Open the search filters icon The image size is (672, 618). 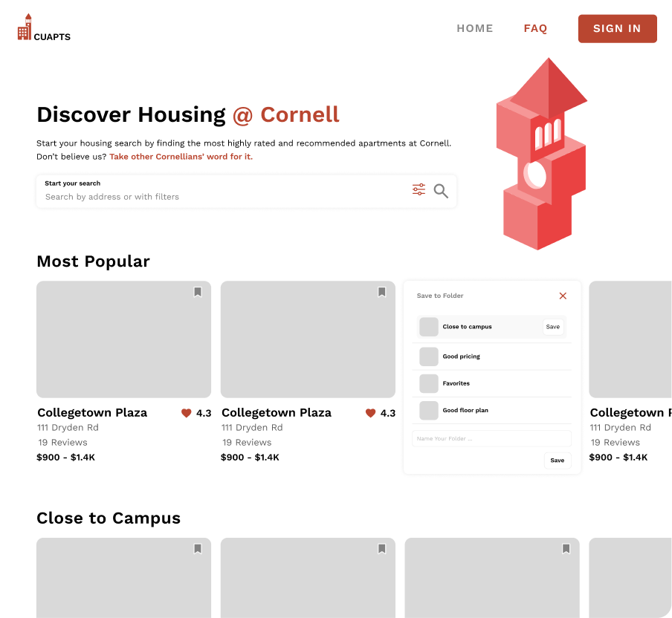point(419,189)
